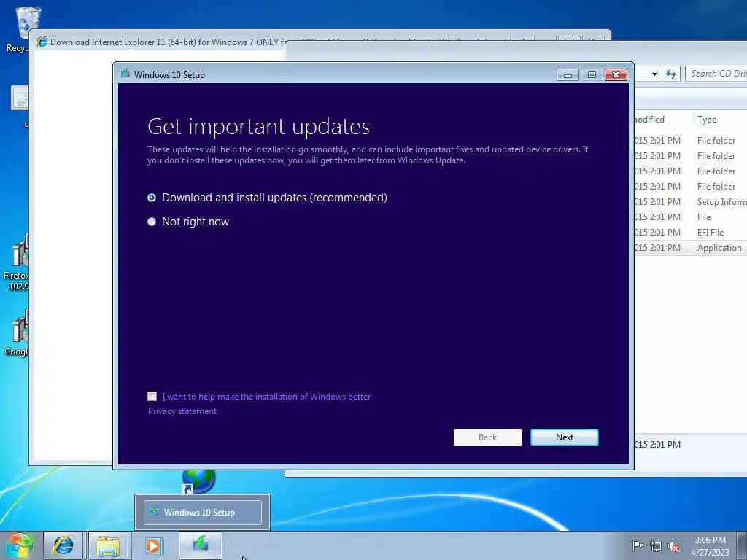Click Windows 10 Setup title bar icon
The image size is (747, 560).
pyautogui.click(x=125, y=74)
